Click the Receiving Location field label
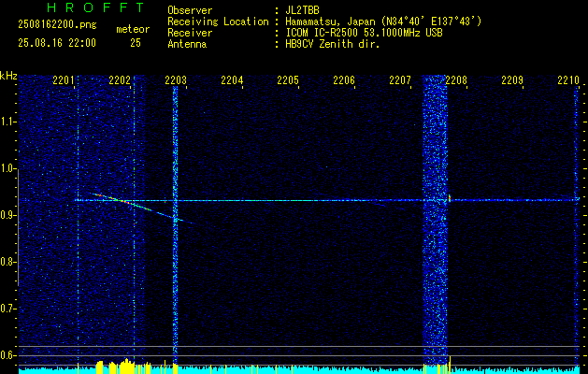 [x=218, y=22]
